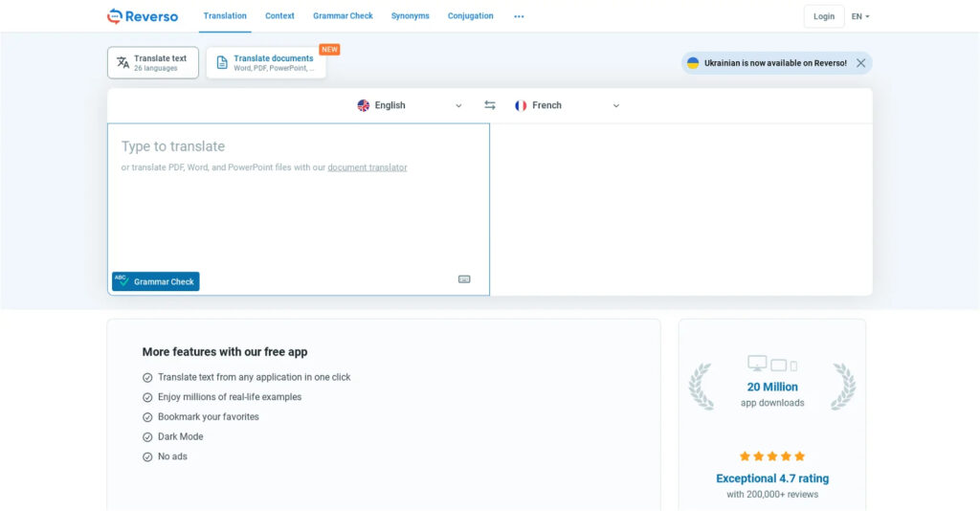Click the Ukrainian flag icon in banner
This screenshot has height=511, width=980.
[x=693, y=63]
